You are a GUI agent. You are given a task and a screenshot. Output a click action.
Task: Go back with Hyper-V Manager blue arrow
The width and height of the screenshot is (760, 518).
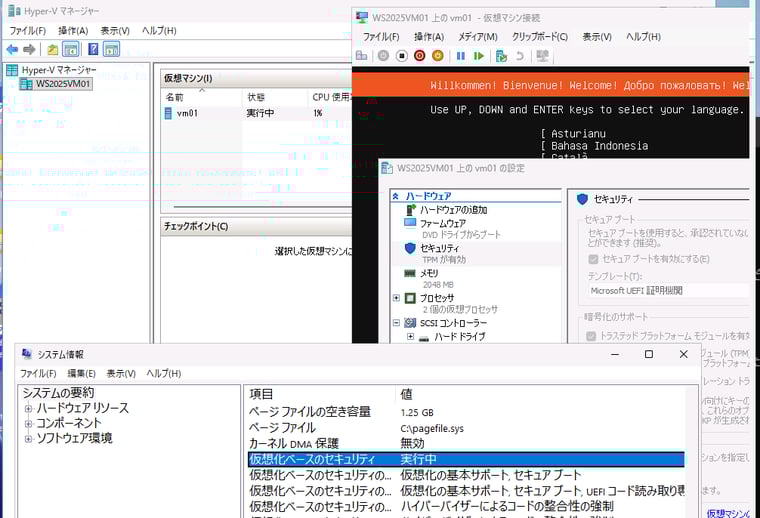[13, 49]
